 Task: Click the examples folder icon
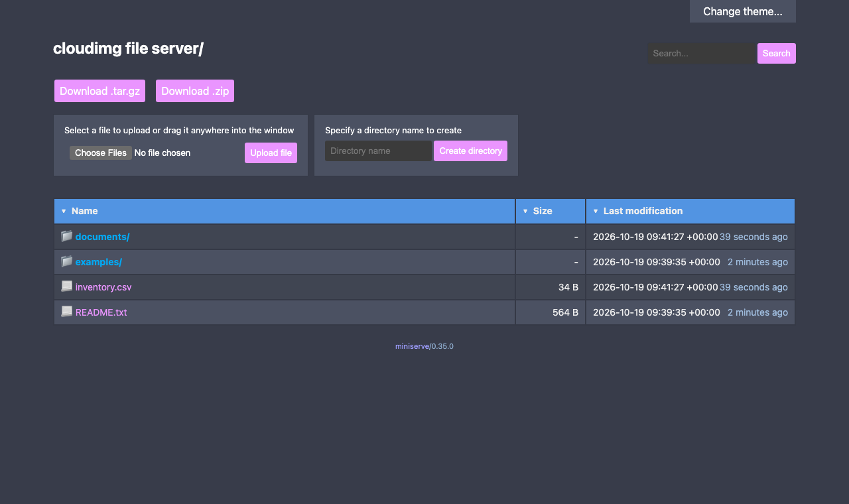coord(66,261)
